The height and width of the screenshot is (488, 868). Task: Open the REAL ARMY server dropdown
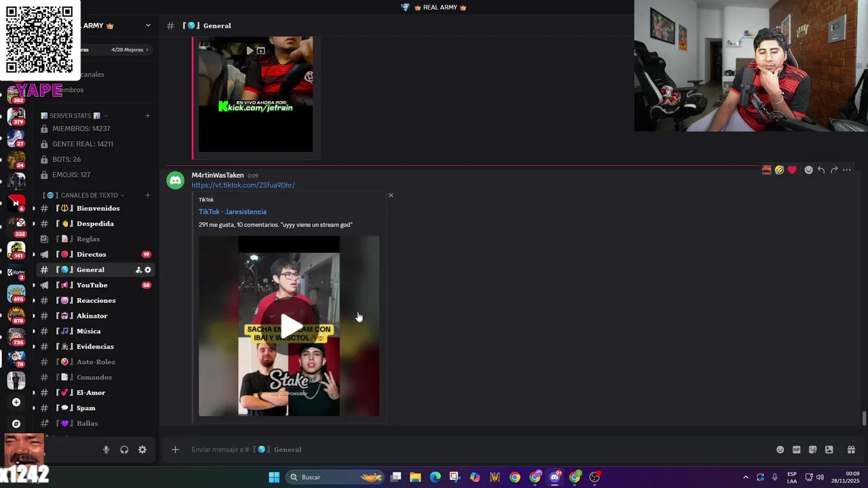(148, 25)
